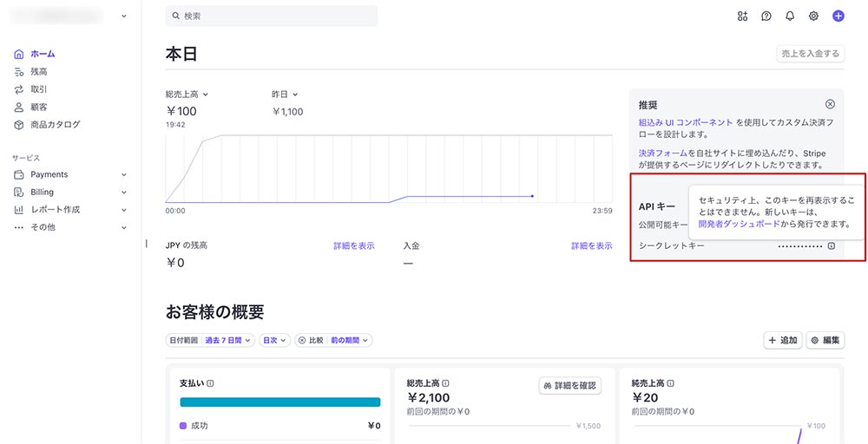Click the 開発者ダッシュボード link
868x444 pixels.
(739, 224)
